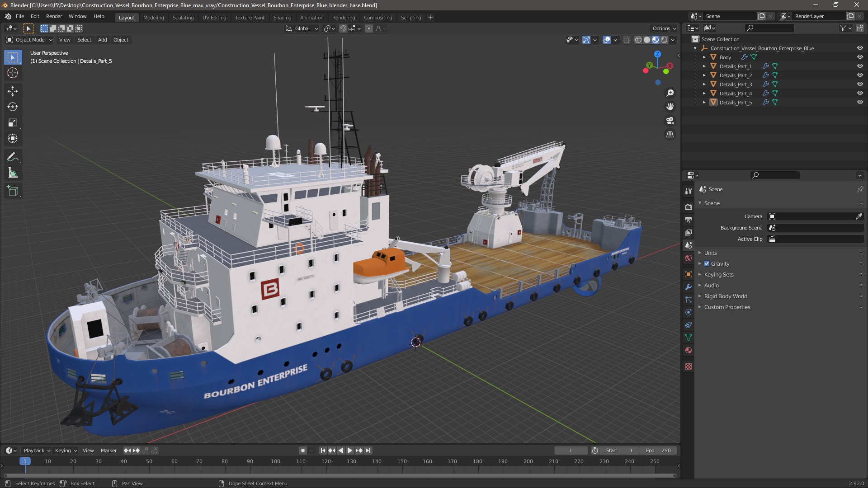
Task: Click the Start frame field
Action: (620, 450)
